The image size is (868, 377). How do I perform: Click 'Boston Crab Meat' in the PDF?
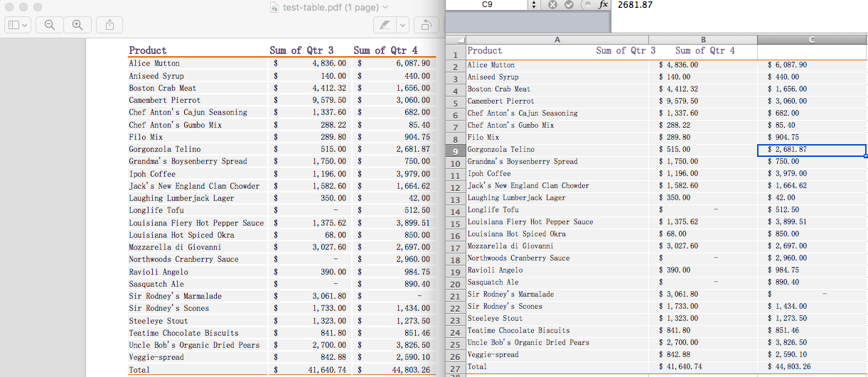162,89
